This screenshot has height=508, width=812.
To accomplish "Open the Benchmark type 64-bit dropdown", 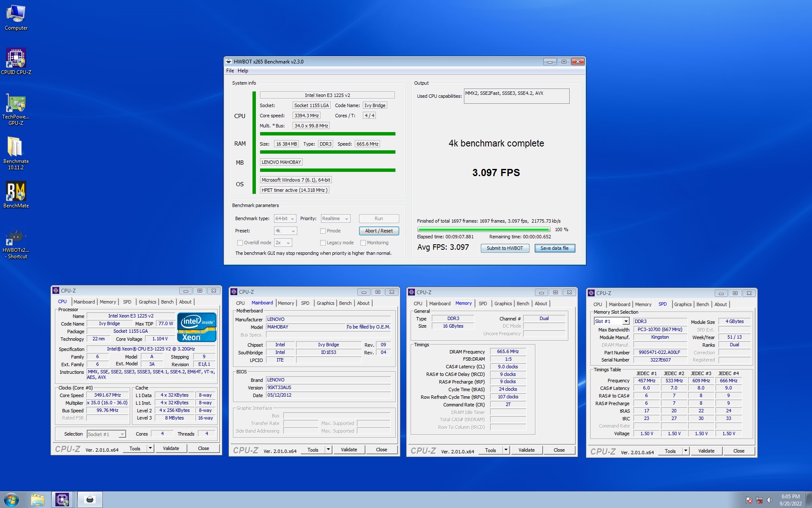I will coord(285,219).
